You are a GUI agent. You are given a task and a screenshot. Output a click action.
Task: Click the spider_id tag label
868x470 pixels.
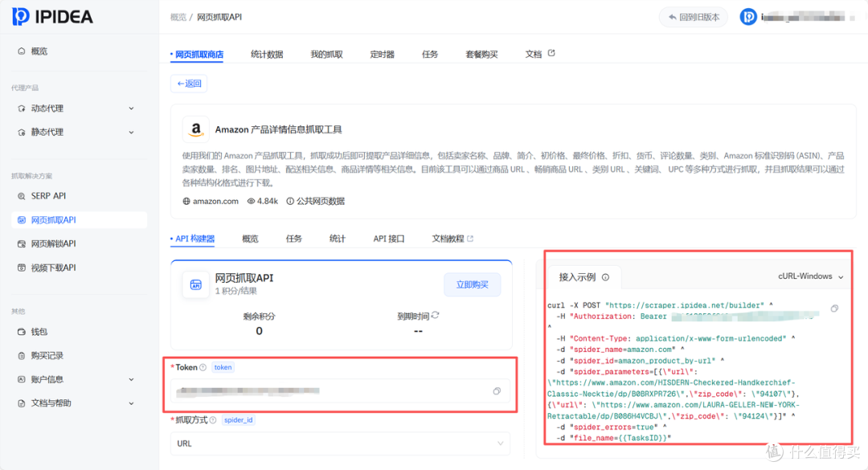(239, 420)
